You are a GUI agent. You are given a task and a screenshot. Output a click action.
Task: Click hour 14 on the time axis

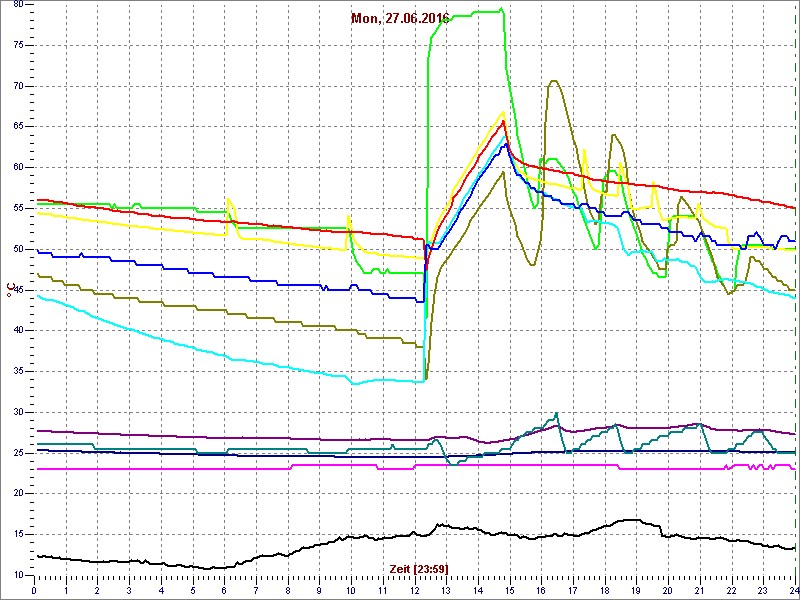(478, 590)
